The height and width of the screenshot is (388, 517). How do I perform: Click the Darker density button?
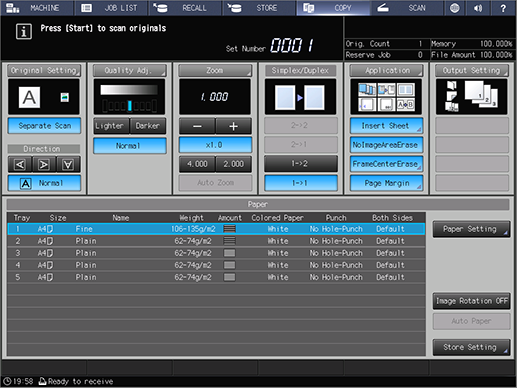148,126
